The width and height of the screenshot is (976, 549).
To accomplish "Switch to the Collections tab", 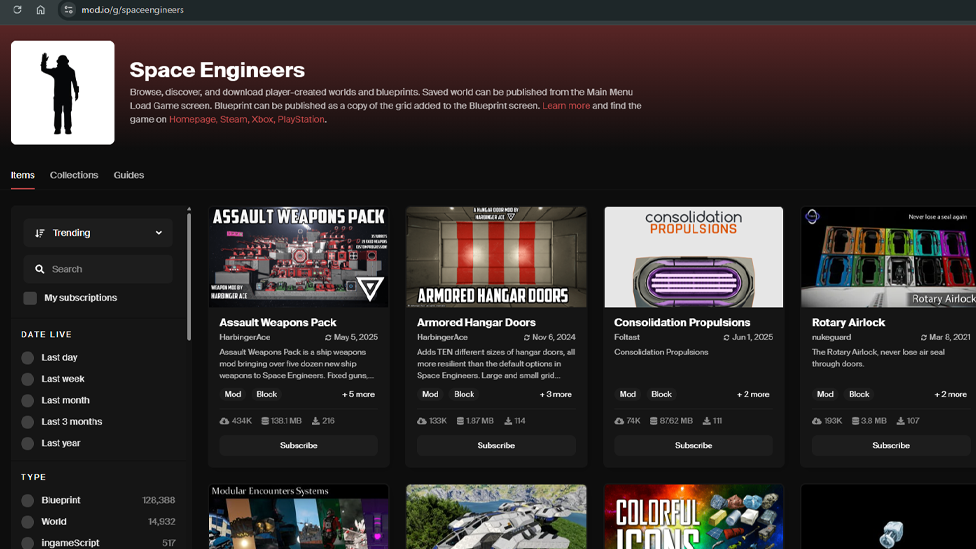I will [74, 175].
